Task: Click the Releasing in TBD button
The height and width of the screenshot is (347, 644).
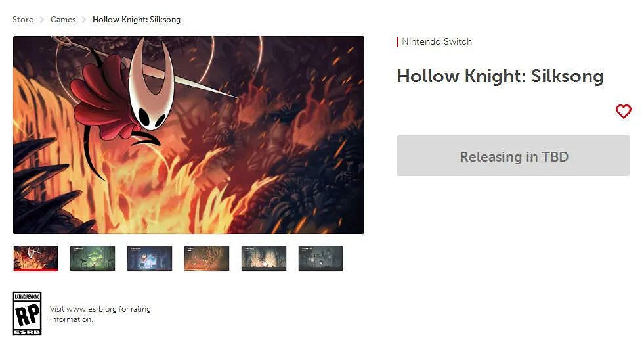Action: pyautogui.click(x=513, y=156)
